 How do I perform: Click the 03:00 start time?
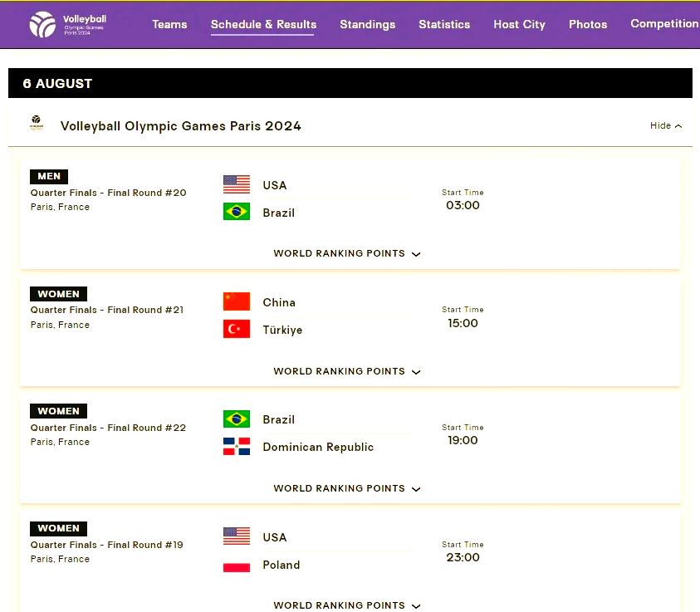(463, 205)
